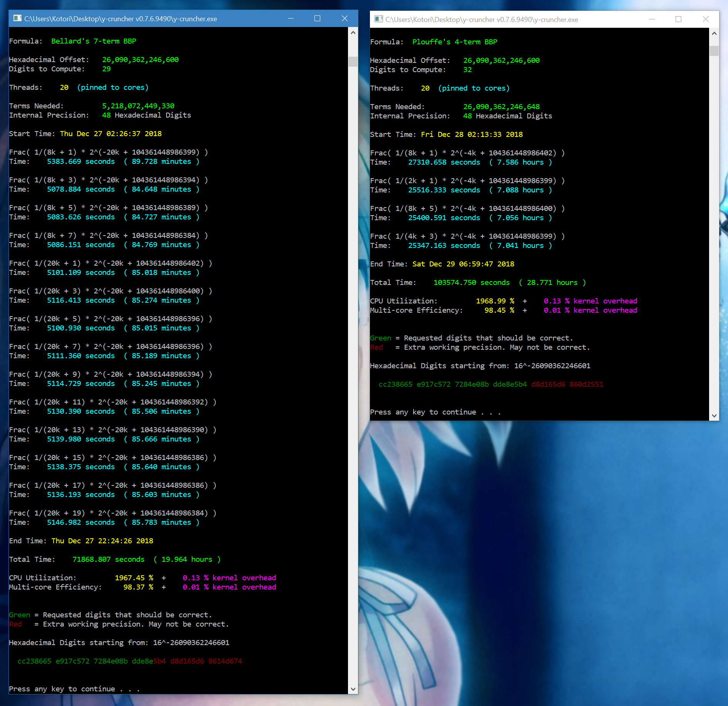The image size is (728, 706).
Task: Click the app icon in Bellard window title bar
Action: click(17, 19)
